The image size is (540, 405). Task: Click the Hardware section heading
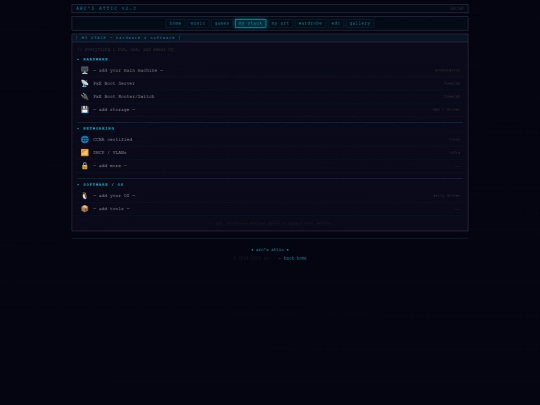click(x=93, y=60)
